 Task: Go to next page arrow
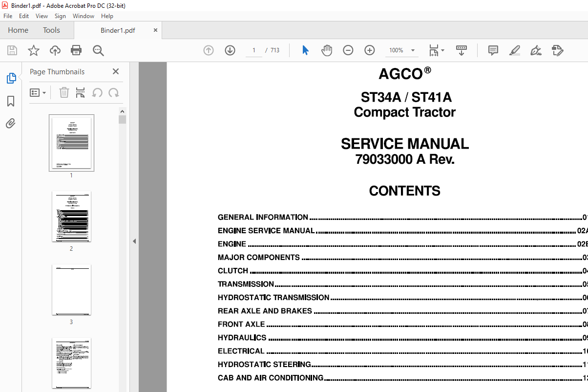click(x=230, y=50)
